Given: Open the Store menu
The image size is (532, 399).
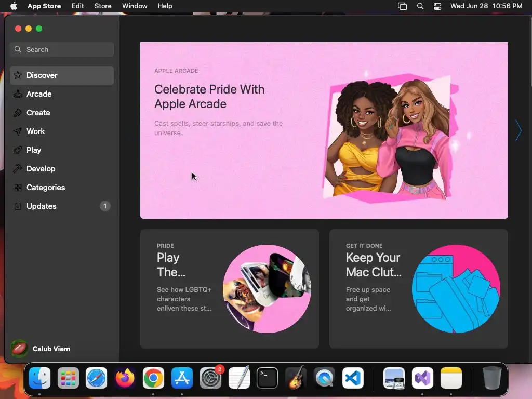Looking at the screenshot, I should point(103,6).
